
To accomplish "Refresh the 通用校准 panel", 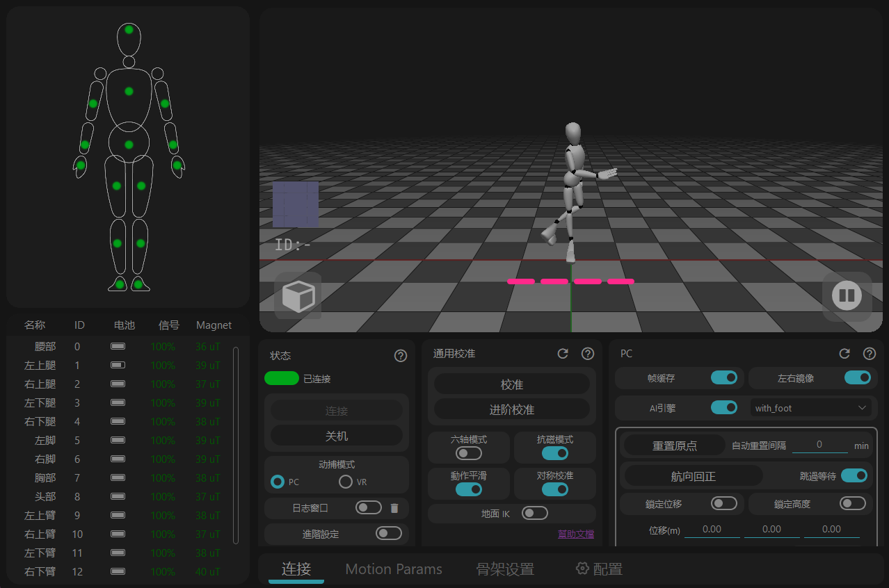I will pyautogui.click(x=563, y=354).
